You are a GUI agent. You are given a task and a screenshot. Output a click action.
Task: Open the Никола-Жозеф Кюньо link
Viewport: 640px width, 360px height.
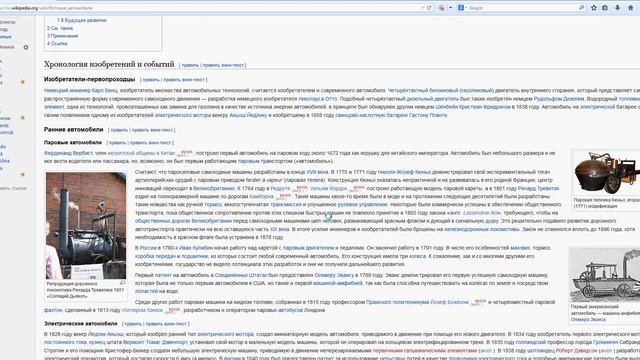[404, 172]
